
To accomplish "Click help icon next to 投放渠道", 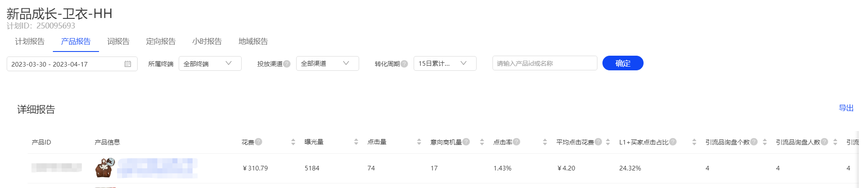I will click(x=287, y=64).
